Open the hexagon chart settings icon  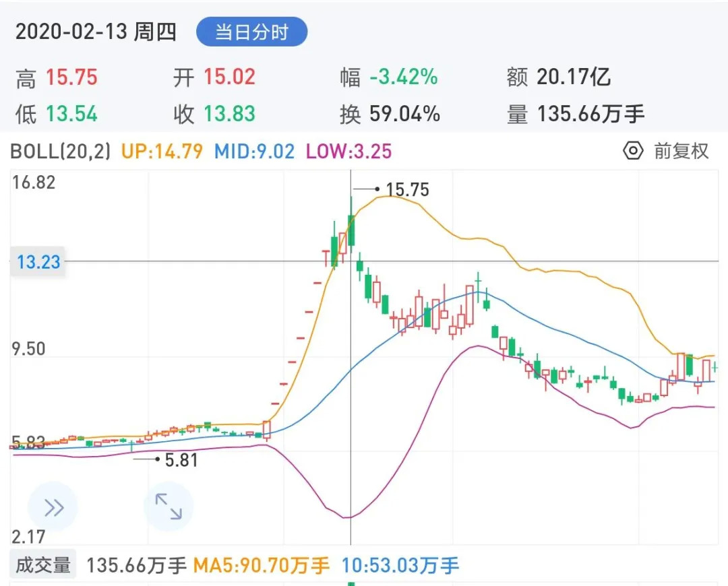[633, 151]
